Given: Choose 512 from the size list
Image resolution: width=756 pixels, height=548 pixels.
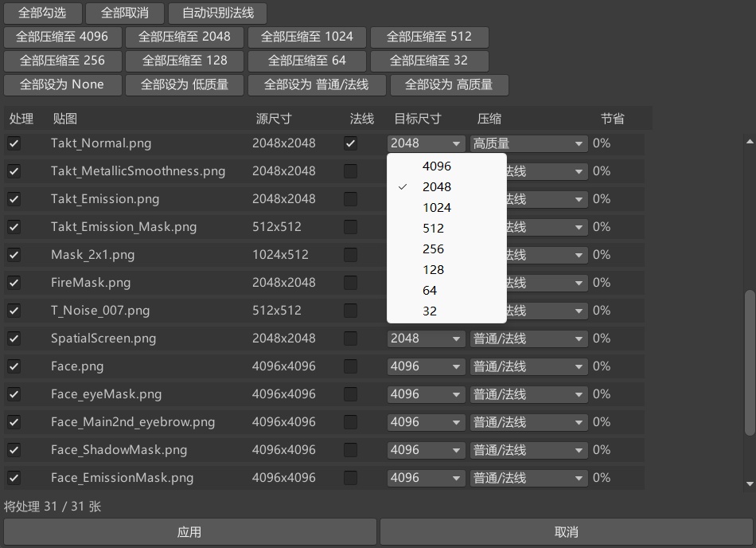Looking at the screenshot, I should (446, 229).
